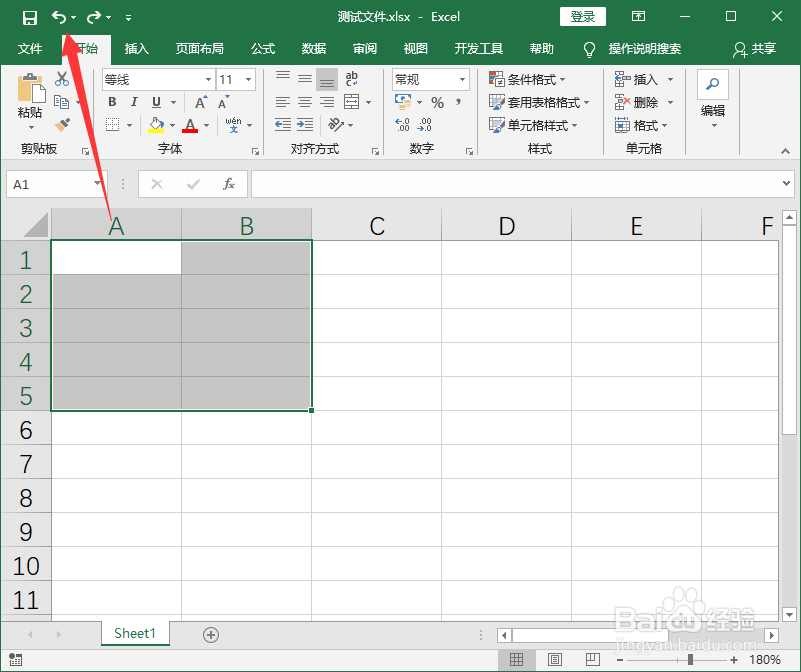This screenshot has height=672, width=801.
Task: Toggle right text alignment
Action: coord(327,102)
